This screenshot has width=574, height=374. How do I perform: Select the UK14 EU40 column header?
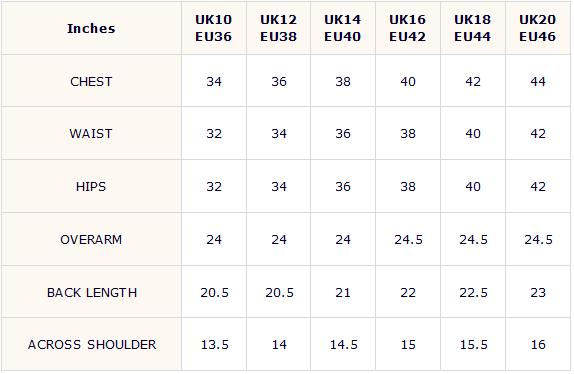343,28
